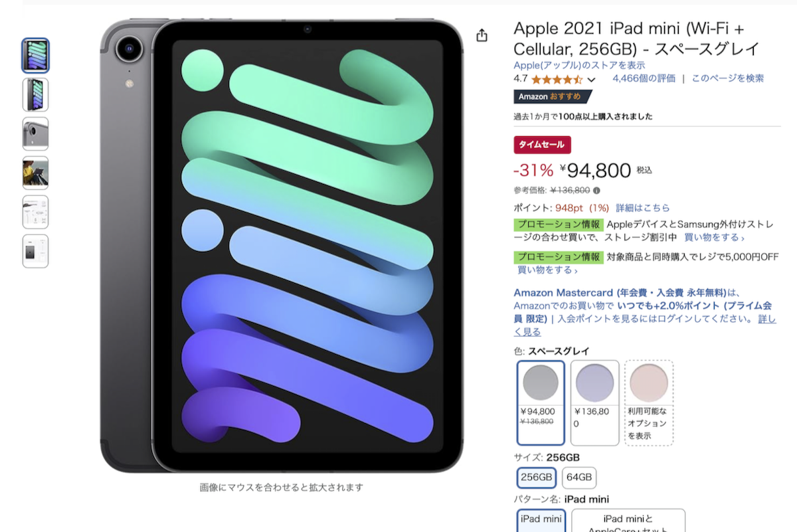Select the 256GB size option
Viewport: 797px width, 532px height.
pyautogui.click(x=536, y=478)
